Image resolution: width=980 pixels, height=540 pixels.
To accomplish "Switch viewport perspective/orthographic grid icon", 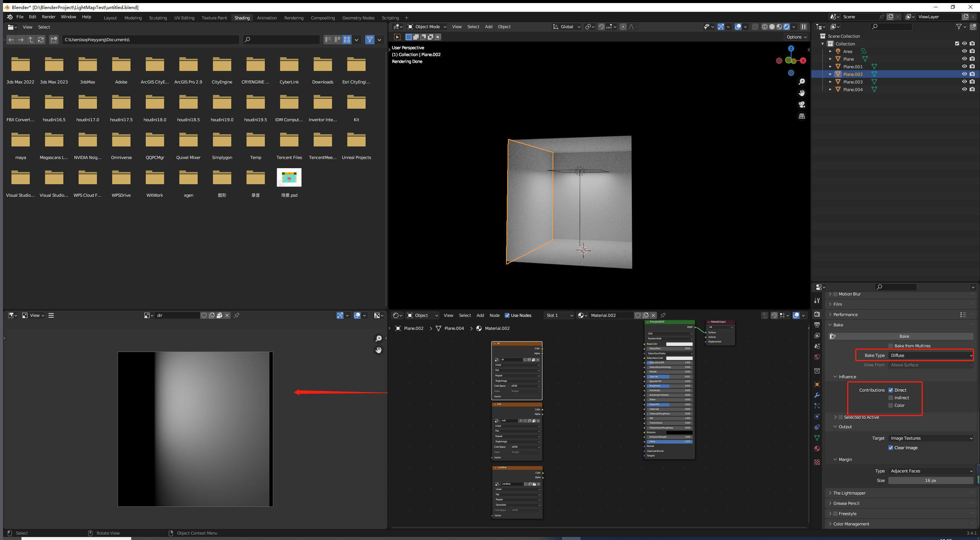I will 802,116.
